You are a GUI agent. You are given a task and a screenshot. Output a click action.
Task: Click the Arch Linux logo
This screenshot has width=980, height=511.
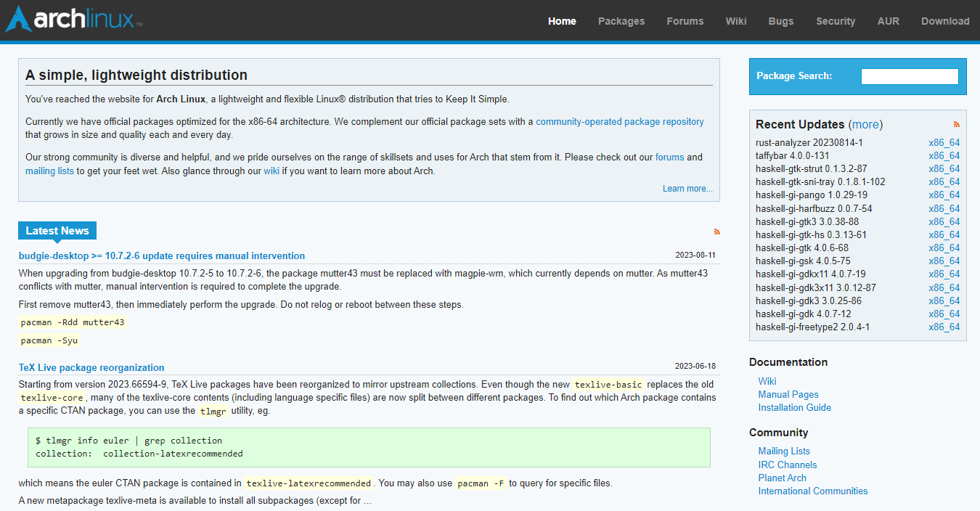click(73, 20)
